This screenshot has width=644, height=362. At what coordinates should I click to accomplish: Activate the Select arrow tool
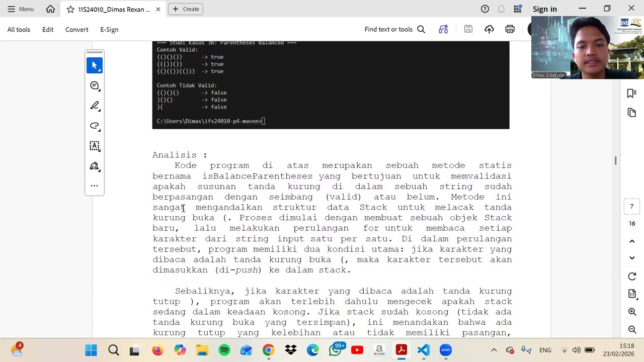[95, 65]
